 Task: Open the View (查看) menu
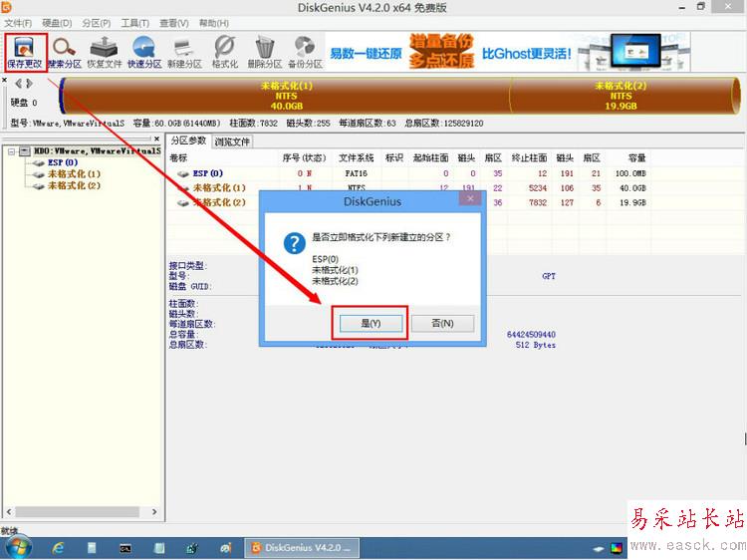174,23
